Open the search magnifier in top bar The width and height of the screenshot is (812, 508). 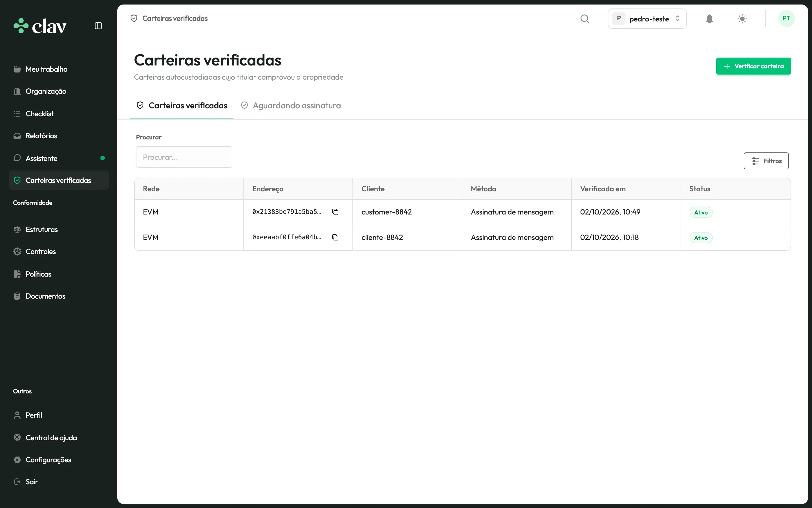coord(584,18)
